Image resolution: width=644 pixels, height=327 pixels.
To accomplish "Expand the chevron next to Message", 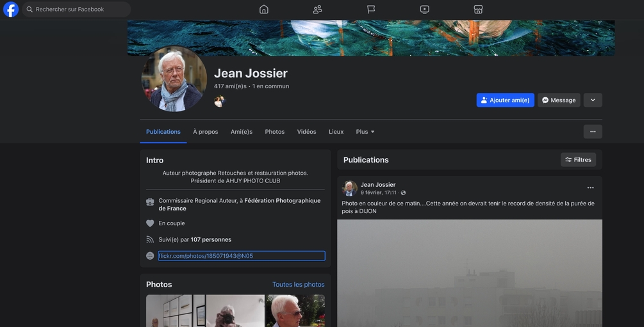I will point(592,100).
